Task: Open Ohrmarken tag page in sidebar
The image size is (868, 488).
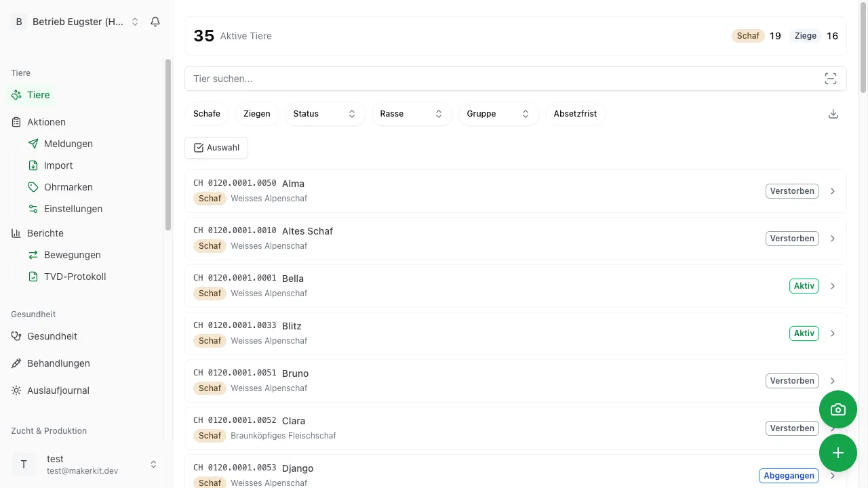Action: click(68, 187)
